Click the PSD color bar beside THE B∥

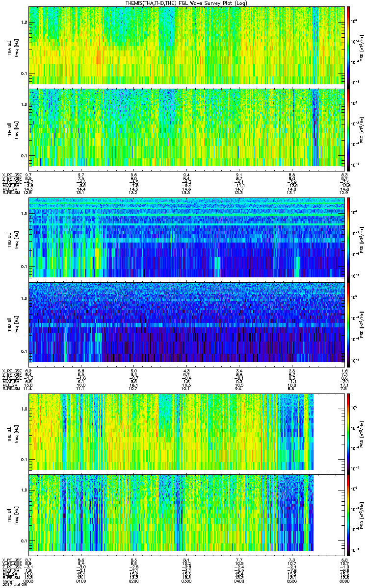point(349,514)
